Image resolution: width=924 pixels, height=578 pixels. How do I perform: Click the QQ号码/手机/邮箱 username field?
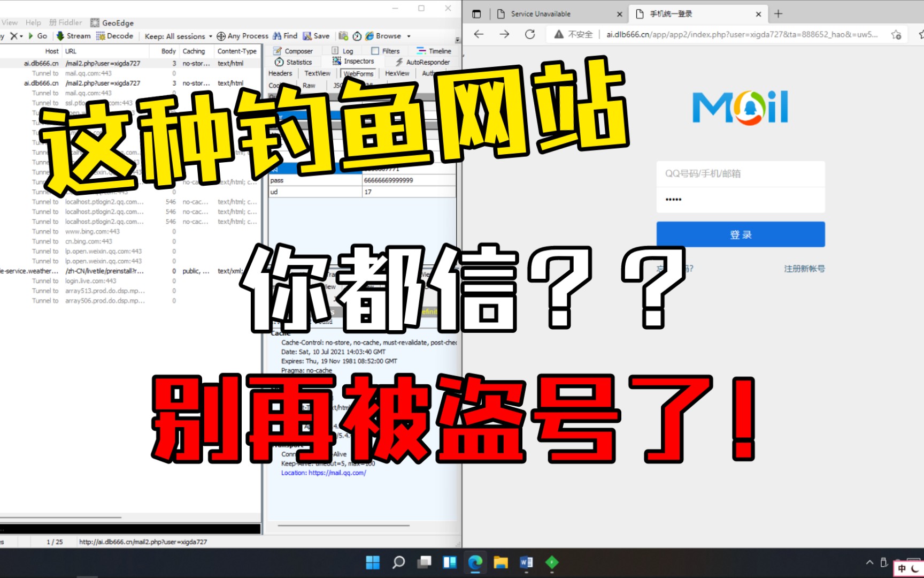click(741, 173)
